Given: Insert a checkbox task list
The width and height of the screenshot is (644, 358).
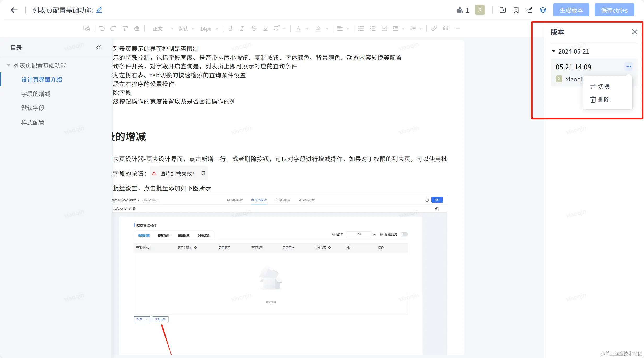Looking at the screenshot, I should coord(384,28).
